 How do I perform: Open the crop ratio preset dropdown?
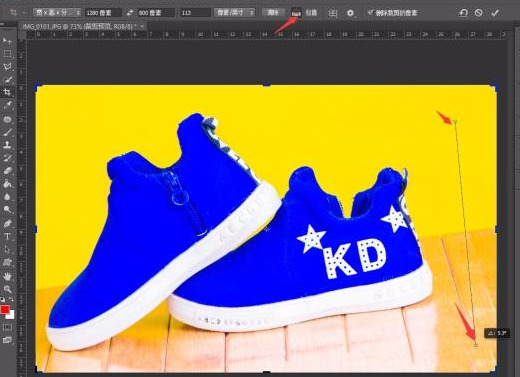[x=57, y=13]
